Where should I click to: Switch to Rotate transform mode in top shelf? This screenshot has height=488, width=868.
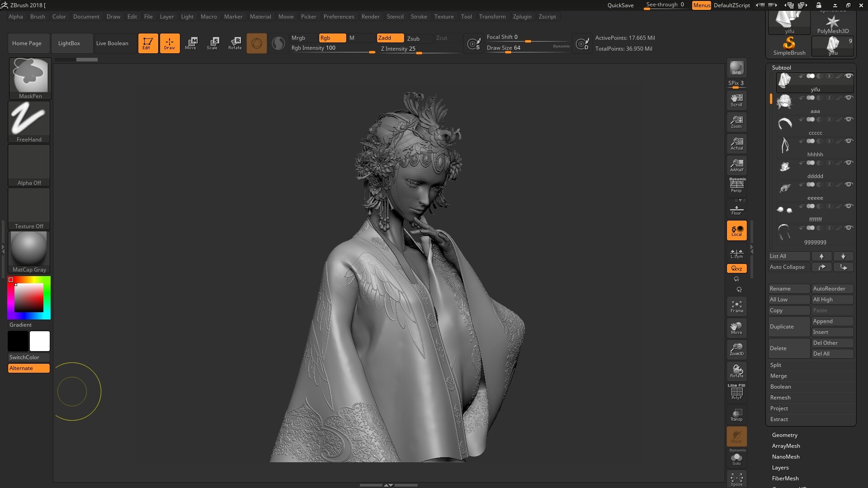(235, 43)
